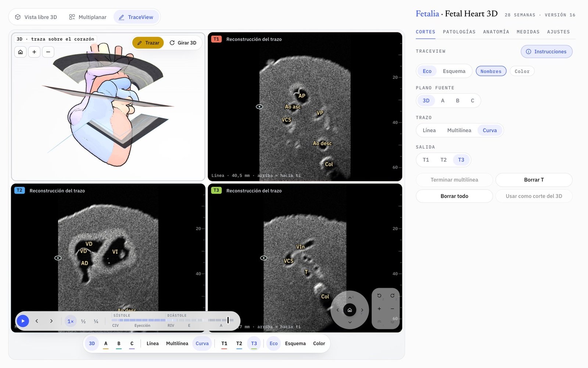Select Esquema in the bottom floating toolbar

[295, 343]
